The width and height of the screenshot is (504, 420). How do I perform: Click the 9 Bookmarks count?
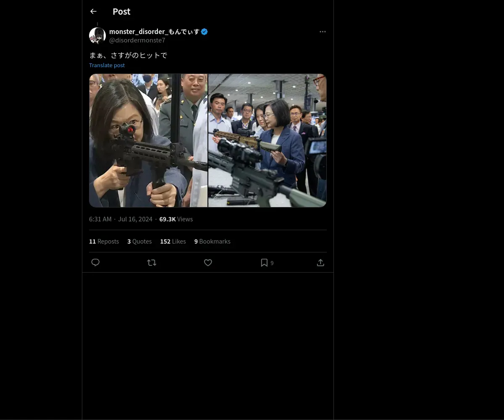[212, 241]
